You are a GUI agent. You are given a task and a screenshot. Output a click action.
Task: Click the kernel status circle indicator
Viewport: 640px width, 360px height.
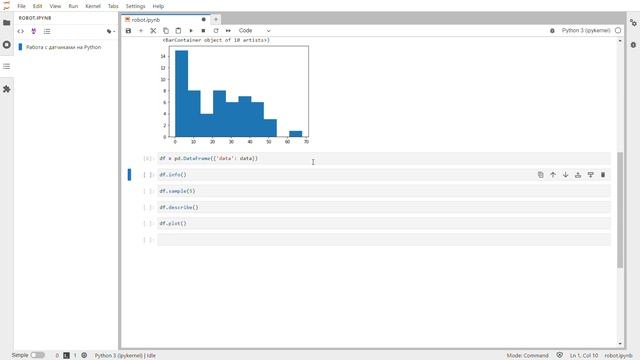(x=618, y=31)
